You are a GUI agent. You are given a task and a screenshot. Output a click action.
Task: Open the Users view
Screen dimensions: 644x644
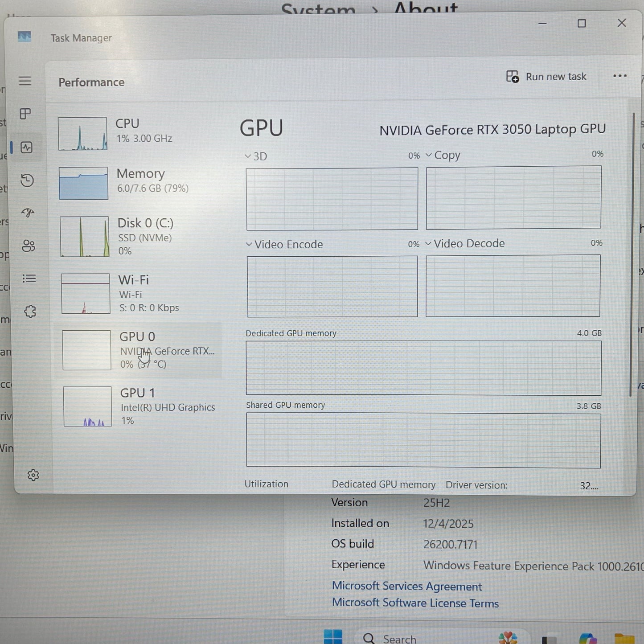(x=28, y=246)
